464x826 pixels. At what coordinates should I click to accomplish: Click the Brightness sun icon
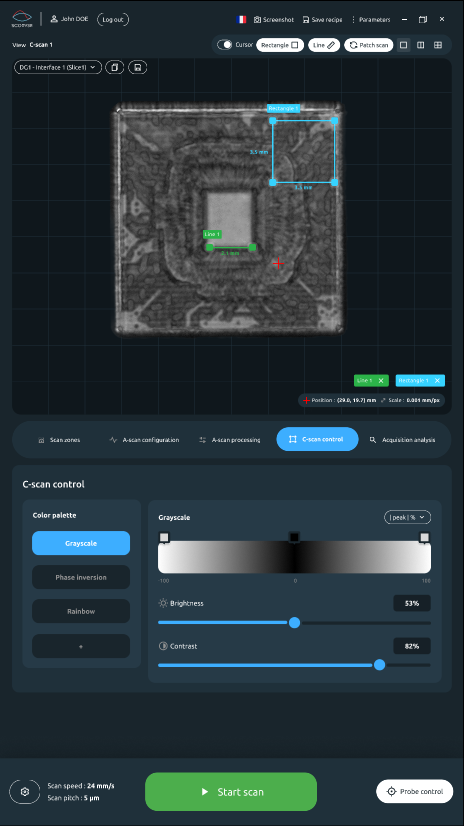click(163, 603)
